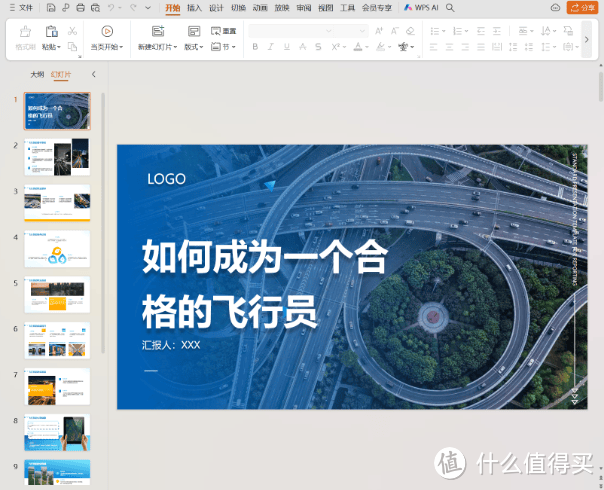This screenshot has width=604, height=490.
Task: Click the Paste clipboard icon
Action: [x=51, y=31]
